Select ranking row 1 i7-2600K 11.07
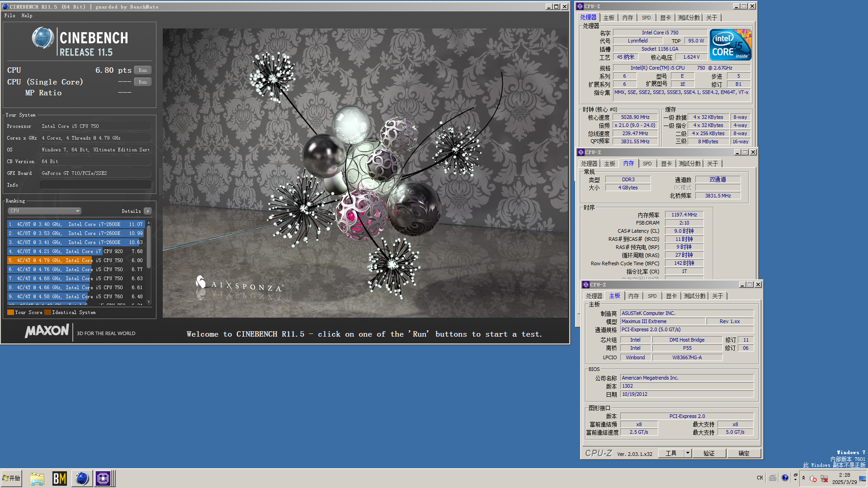The image size is (868, 488). pyautogui.click(x=75, y=224)
